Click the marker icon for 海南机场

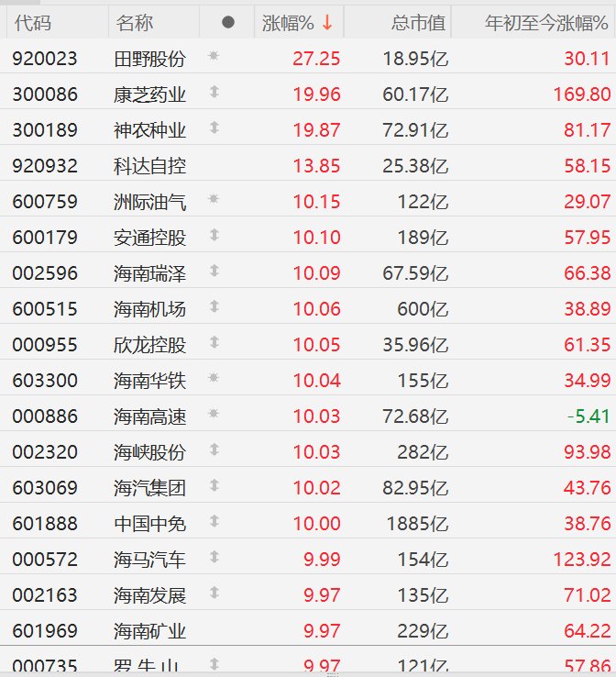[214, 306]
